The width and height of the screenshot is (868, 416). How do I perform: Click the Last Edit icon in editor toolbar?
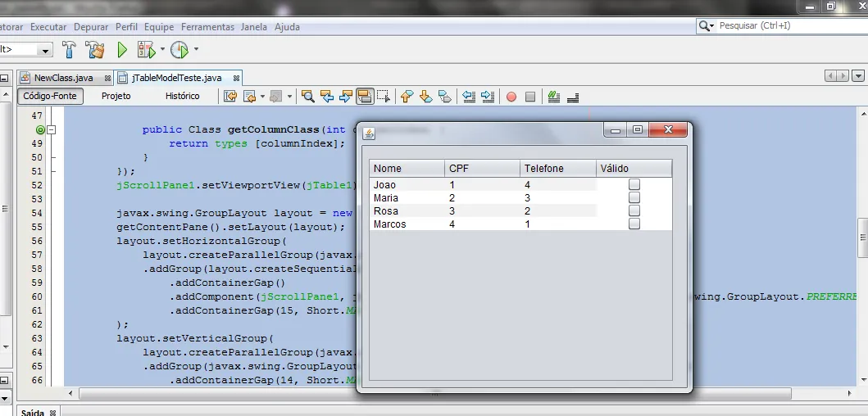pos(230,97)
